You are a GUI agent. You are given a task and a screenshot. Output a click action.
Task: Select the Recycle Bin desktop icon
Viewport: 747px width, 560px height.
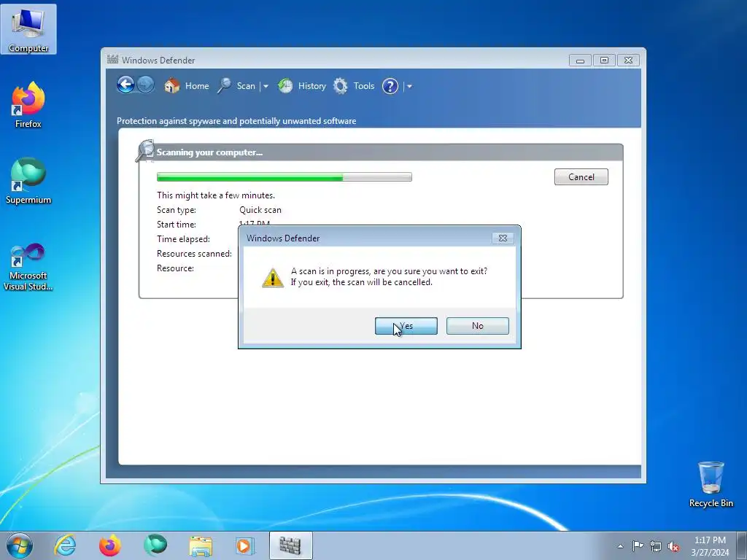[711, 484]
